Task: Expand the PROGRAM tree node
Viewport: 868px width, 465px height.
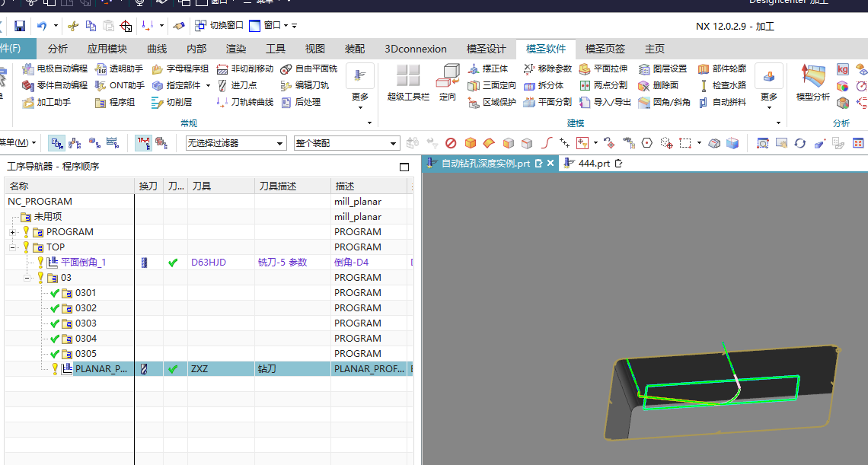Action: 12,233
